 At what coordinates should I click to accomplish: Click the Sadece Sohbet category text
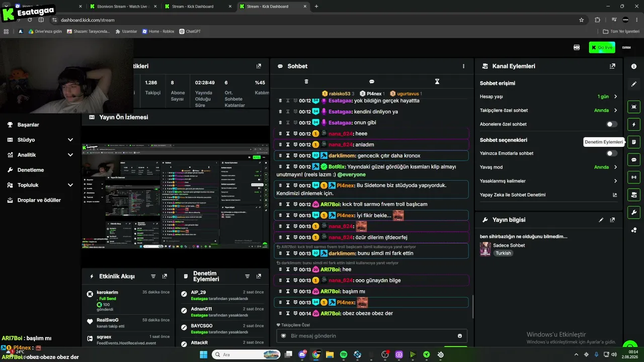[509, 245]
